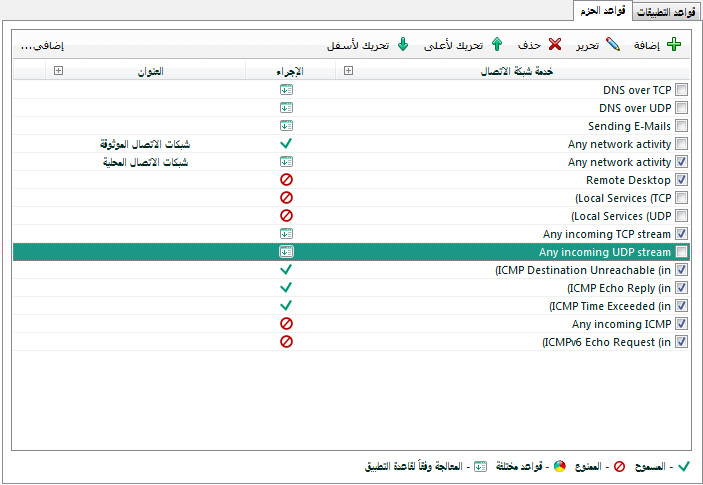Click the green plus Add icon
The width and height of the screenshot is (703, 485).
click(x=675, y=45)
